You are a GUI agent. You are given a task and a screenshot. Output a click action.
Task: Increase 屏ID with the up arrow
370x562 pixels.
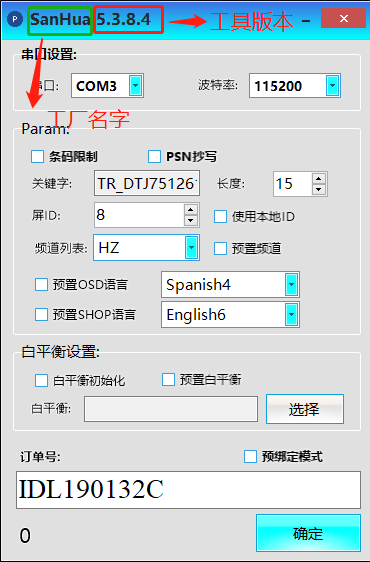[x=191, y=210]
